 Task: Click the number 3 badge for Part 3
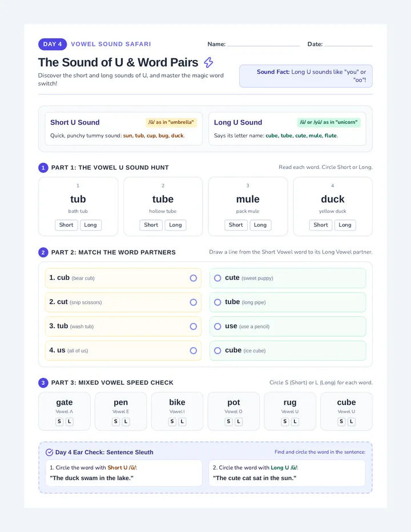tap(43, 382)
